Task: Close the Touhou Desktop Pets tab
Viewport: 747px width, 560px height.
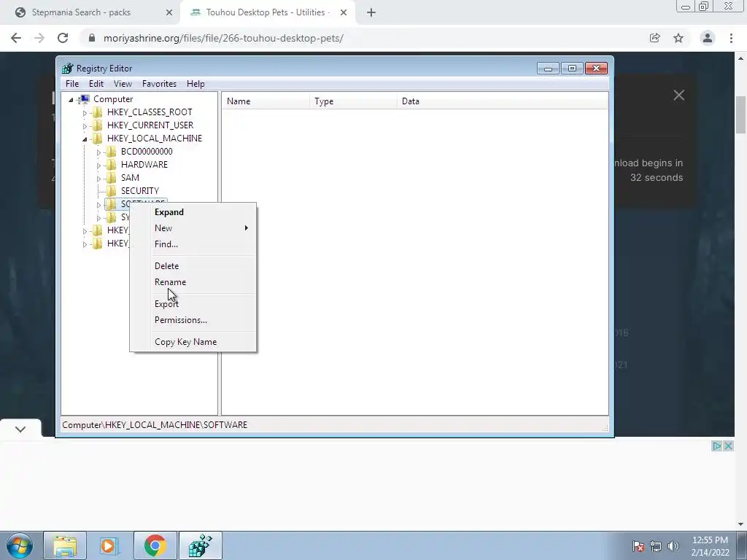Action: click(343, 12)
